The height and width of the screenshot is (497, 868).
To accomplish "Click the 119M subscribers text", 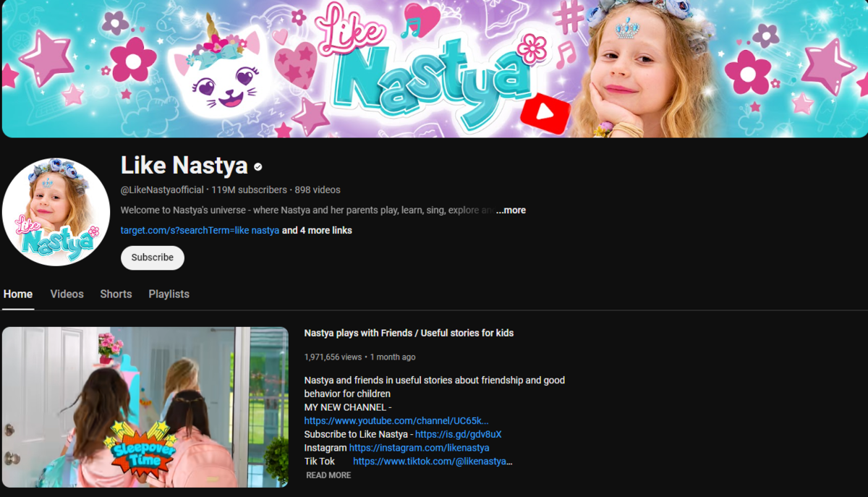I will click(x=249, y=190).
